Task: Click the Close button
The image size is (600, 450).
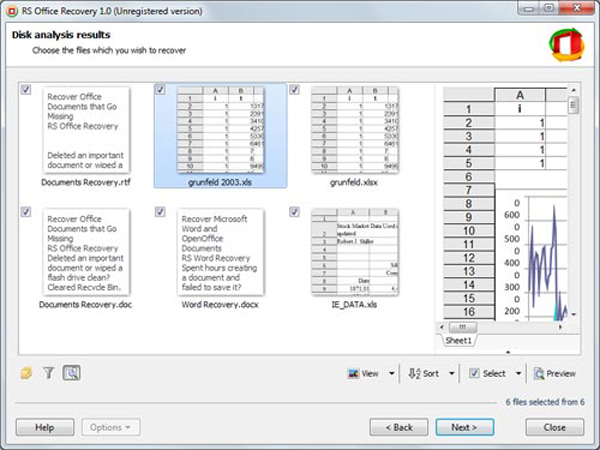Action: 555,427
